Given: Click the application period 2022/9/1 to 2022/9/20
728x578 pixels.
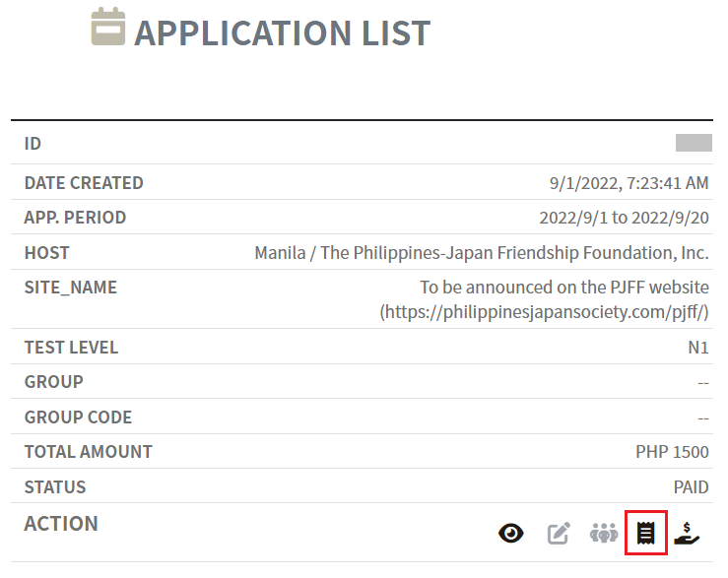Looking at the screenshot, I should click(x=624, y=218).
